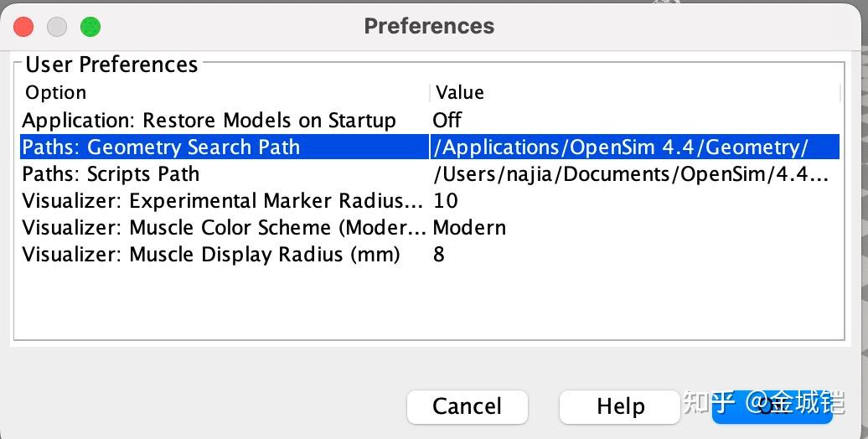Click the green zoom window button
Screen dimensions: 868x439
point(90,26)
